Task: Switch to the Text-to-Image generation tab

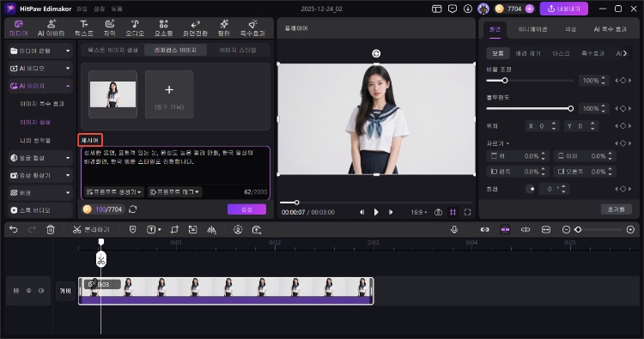Action: (113, 50)
